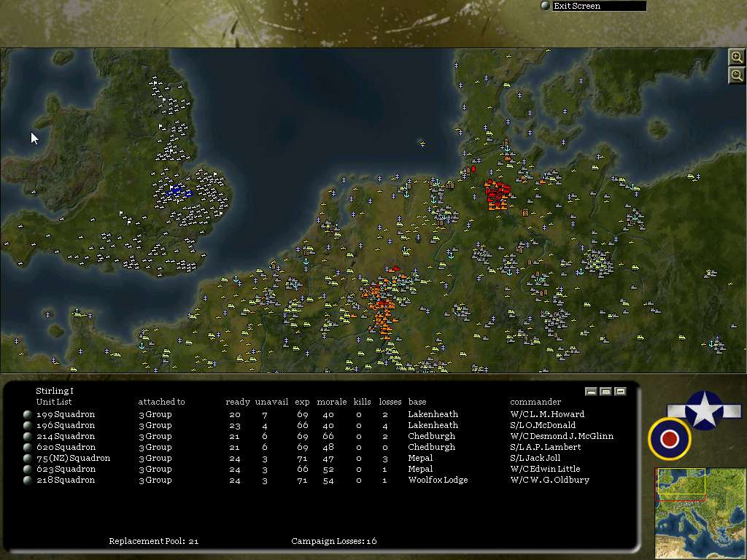
Task: Zoom in the map with magnifier plus
Action: click(x=736, y=58)
